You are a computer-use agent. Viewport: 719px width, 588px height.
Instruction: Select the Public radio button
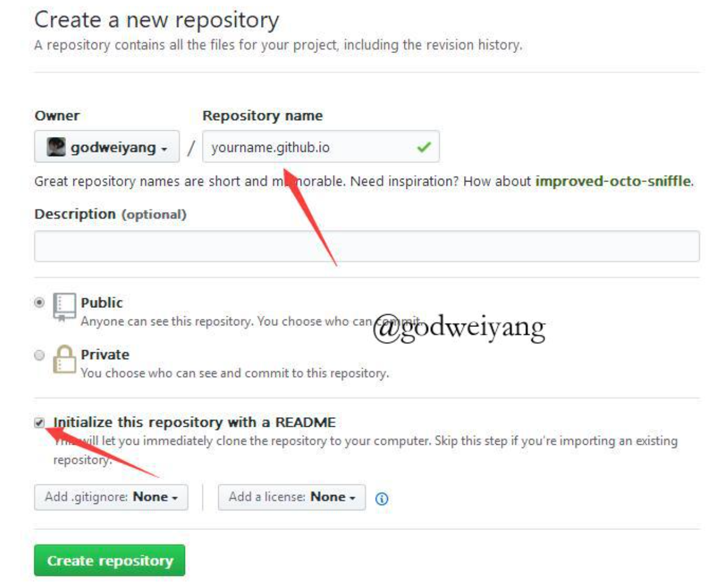coord(39,303)
